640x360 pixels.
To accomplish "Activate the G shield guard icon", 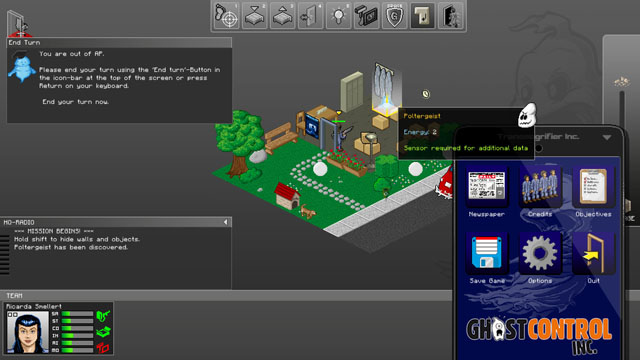I will click(x=394, y=16).
